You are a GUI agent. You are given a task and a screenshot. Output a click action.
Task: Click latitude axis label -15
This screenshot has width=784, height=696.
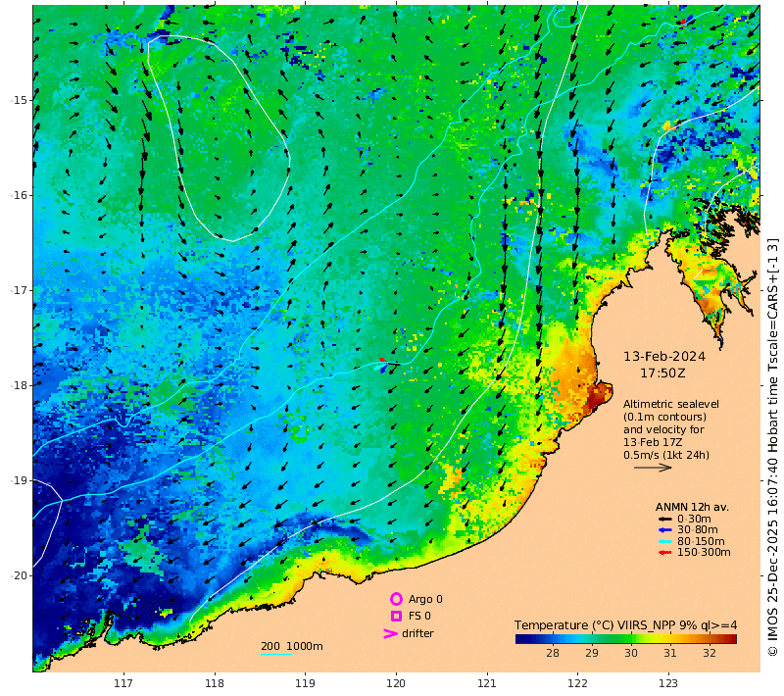(20, 100)
